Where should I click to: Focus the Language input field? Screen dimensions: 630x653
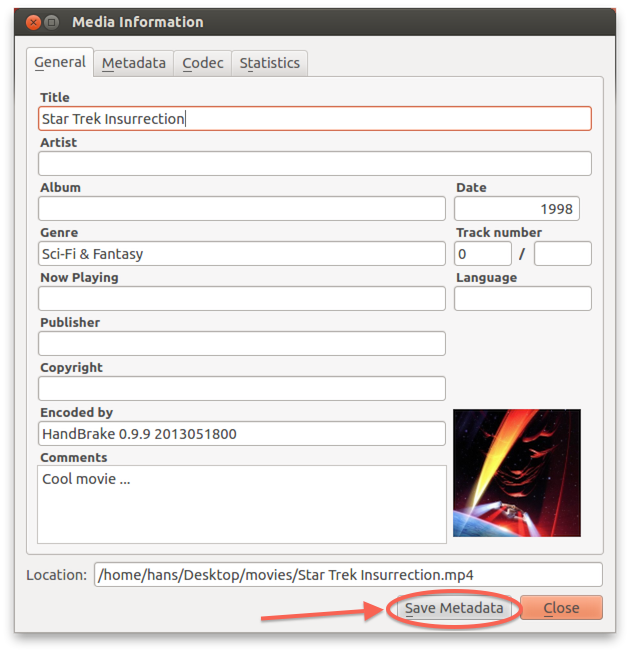coord(522,299)
